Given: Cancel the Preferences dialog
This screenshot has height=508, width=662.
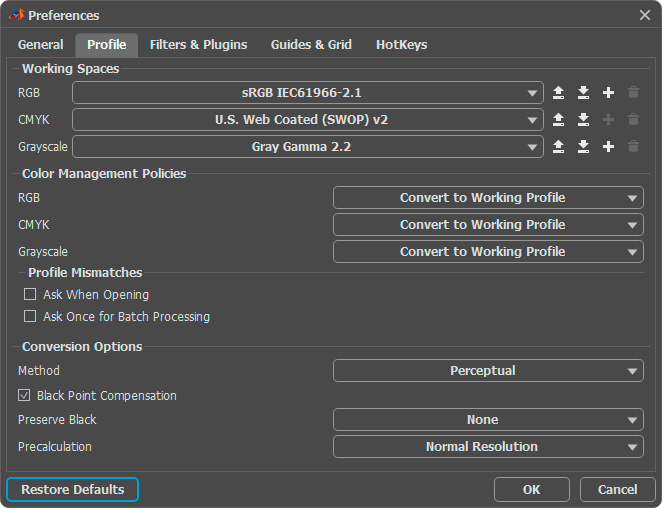Looking at the screenshot, I should point(618,489).
